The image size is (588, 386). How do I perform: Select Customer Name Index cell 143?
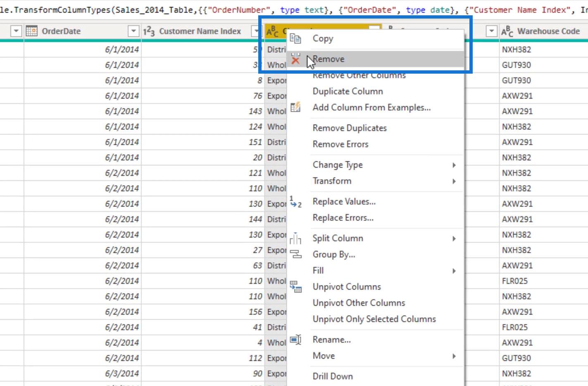[x=202, y=111]
